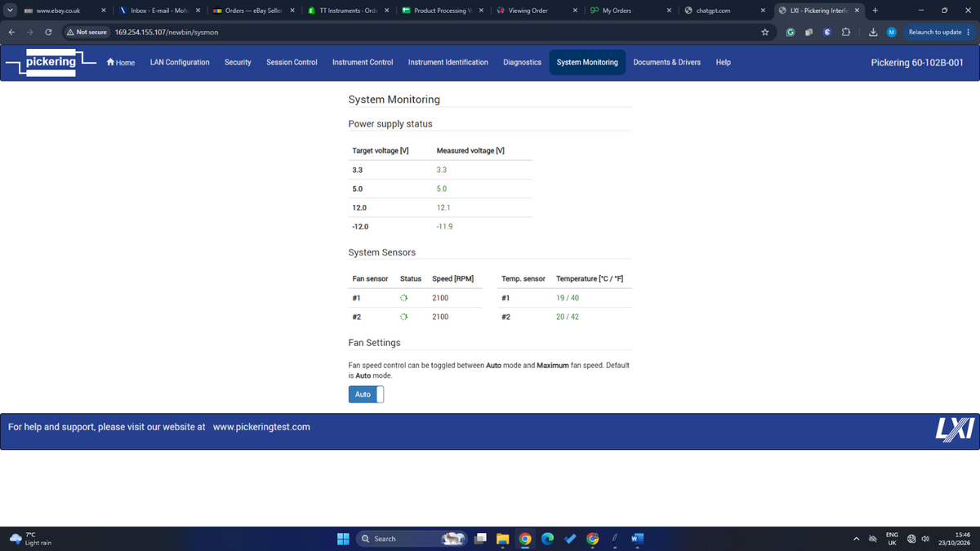Image resolution: width=980 pixels, height=551 pixels.
Task: Open the Diagnostics menu item
Action: (x=523, y=62)
